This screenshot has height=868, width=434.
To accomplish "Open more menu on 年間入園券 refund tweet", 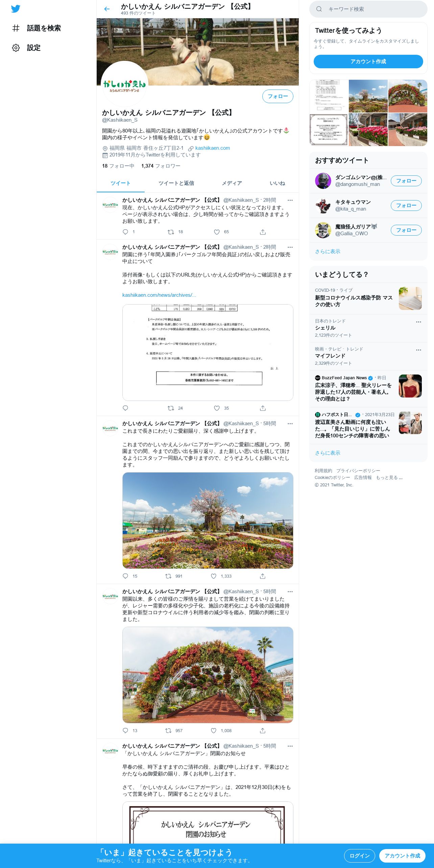I will click(x=290, y=247).
